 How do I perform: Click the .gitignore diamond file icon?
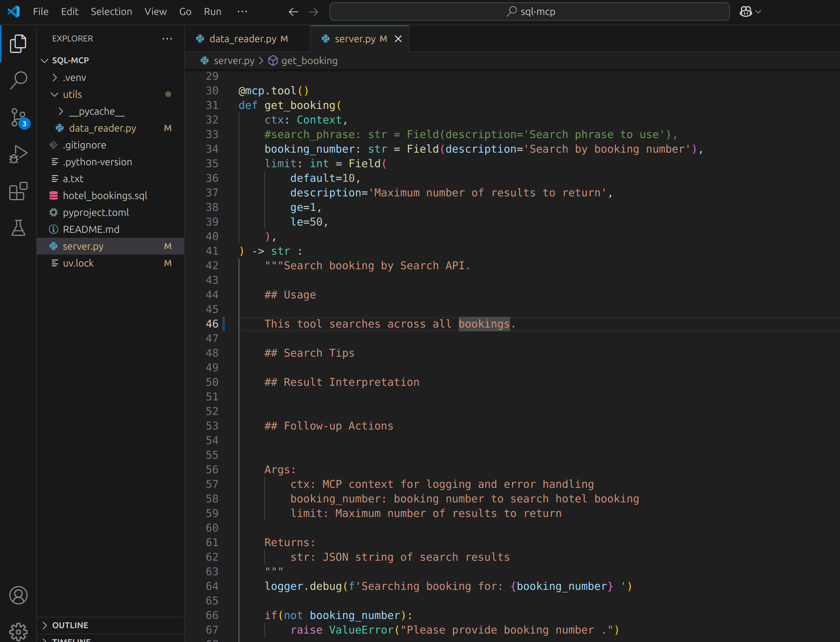(x=54, y=145)
